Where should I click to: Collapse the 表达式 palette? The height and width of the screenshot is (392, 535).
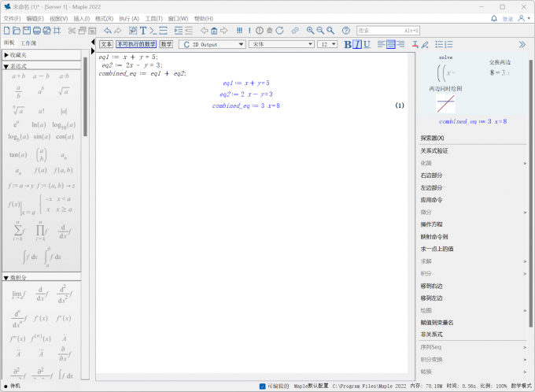click(x=6, y=66)
